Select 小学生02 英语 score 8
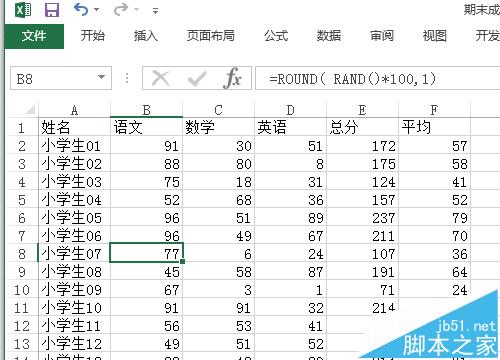This screenshot has height=360, width=500. (290, 164)
